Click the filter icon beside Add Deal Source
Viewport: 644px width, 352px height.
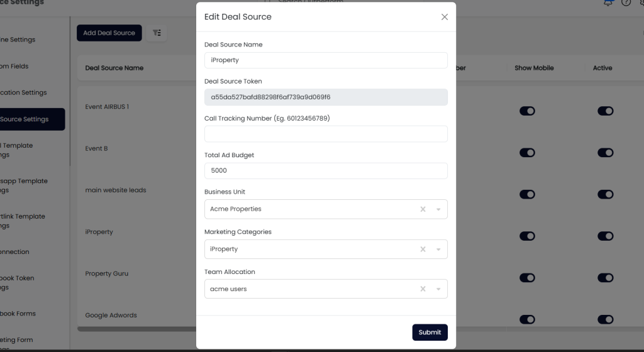pyautogui.click(x=157, y=33)
